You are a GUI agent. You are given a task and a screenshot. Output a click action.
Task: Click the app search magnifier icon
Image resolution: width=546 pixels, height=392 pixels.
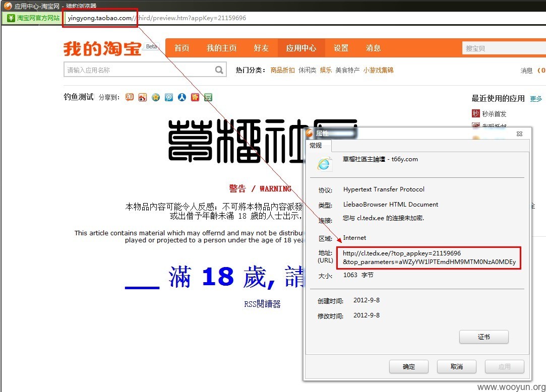coord(219,70)
